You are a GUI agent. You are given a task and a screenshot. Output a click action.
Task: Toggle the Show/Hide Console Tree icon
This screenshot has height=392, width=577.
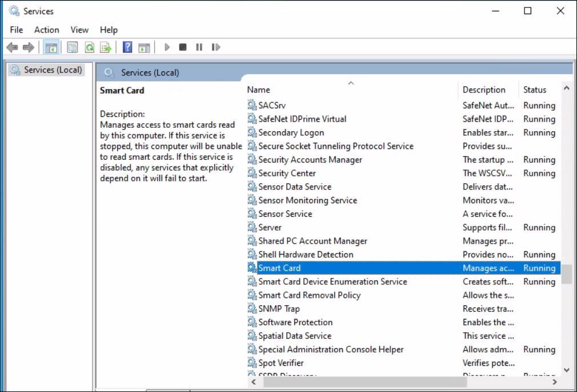51,47
